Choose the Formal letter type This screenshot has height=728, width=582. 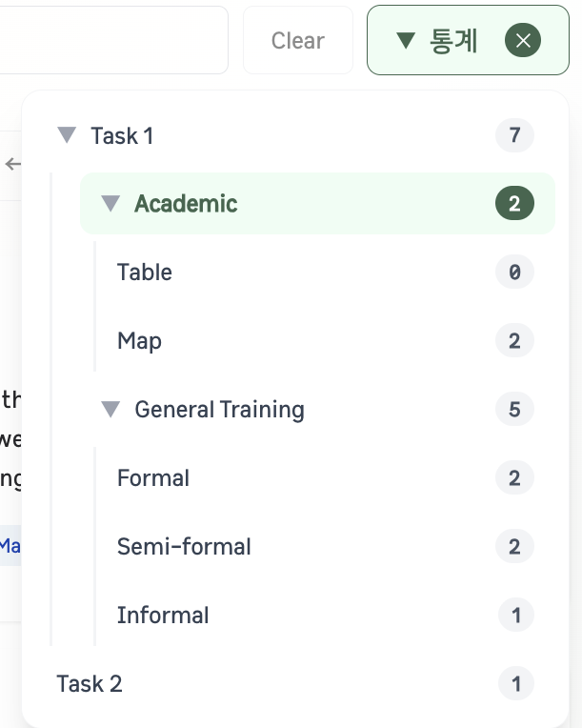[325, 477]
